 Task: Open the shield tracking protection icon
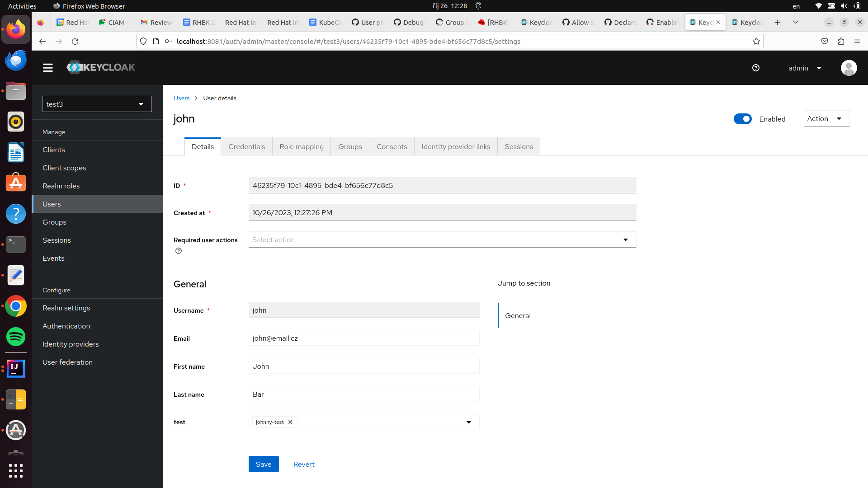click(x=143, y=41)
